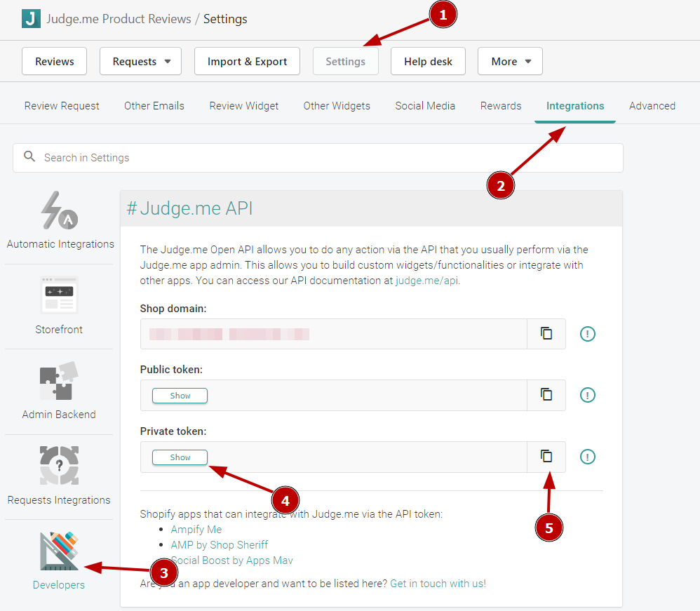Open the Ampify Me link
The height and width of the screenshot is (611, 700).
click(x=196, y=529)
